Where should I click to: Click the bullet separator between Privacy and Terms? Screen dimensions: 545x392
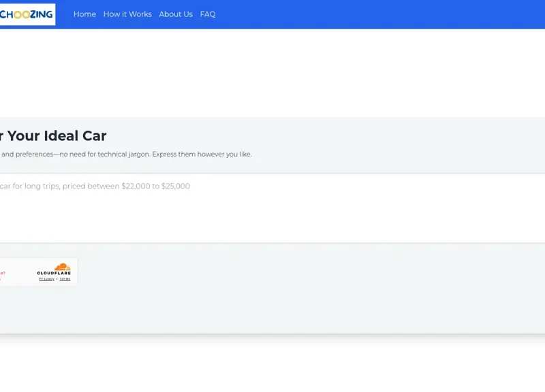coord(57,279)
